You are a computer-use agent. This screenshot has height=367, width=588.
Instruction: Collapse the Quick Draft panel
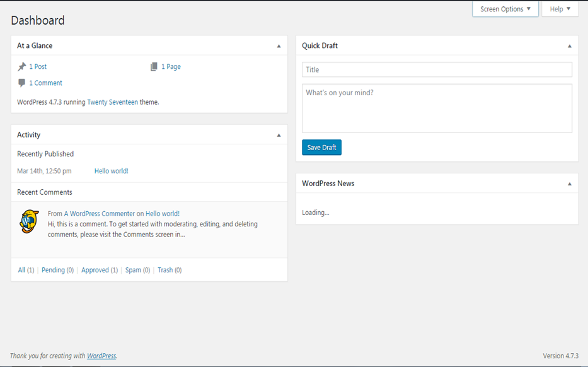[x=570, y=46]
